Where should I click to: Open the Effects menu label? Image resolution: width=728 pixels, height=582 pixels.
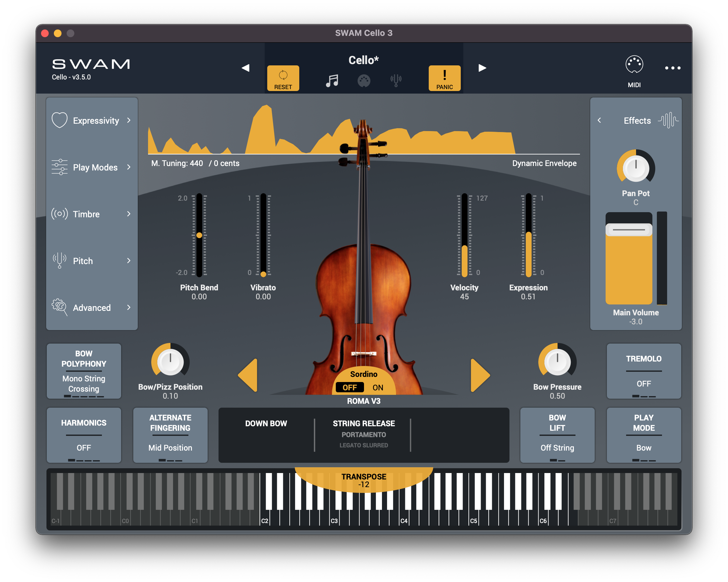pyautogui.click(x=637, y=121)
